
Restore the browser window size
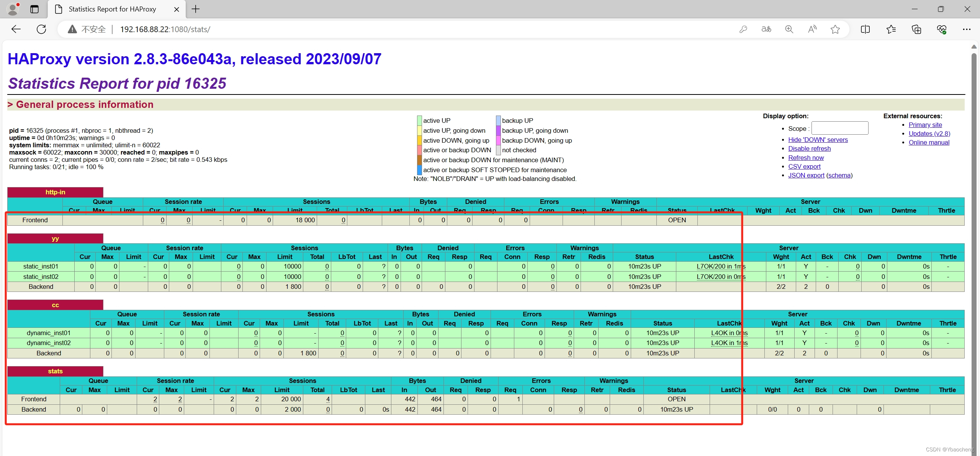[x=941, y=9]
